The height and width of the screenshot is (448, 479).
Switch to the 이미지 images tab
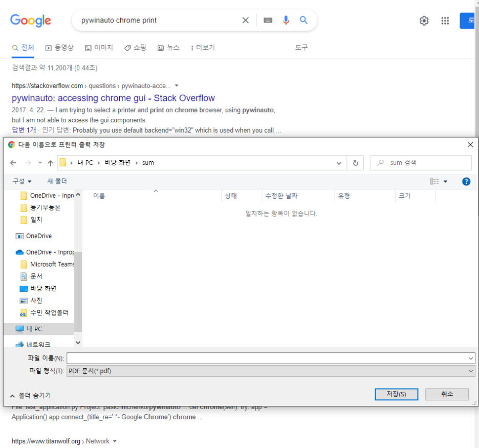click(99, 48)
